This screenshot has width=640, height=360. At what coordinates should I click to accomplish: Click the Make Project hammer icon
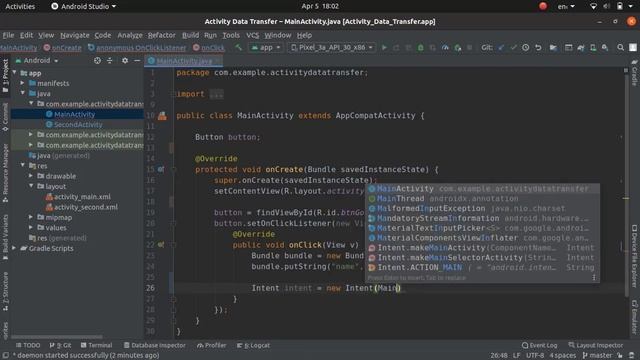point(238,47)
